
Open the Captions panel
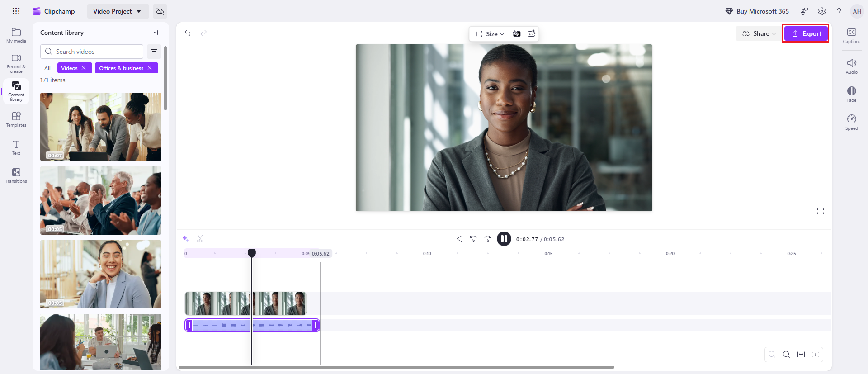(852, 36)
